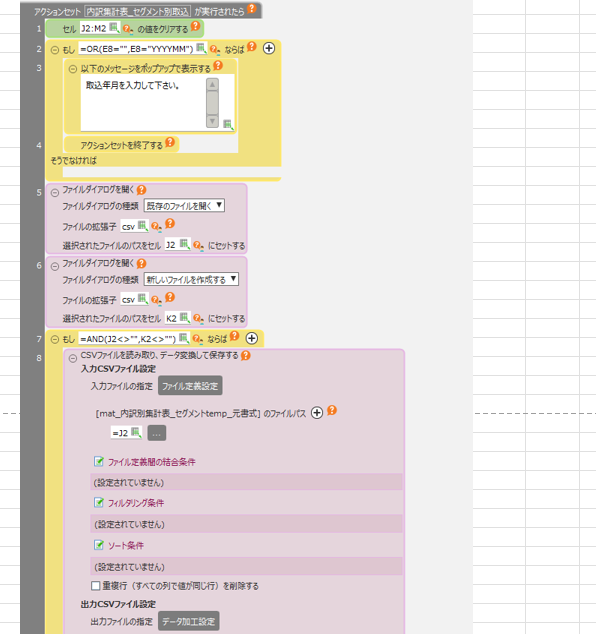Collapse the CSVファイルを読み取り action block

pyautogui.click(x=73, y=358)
